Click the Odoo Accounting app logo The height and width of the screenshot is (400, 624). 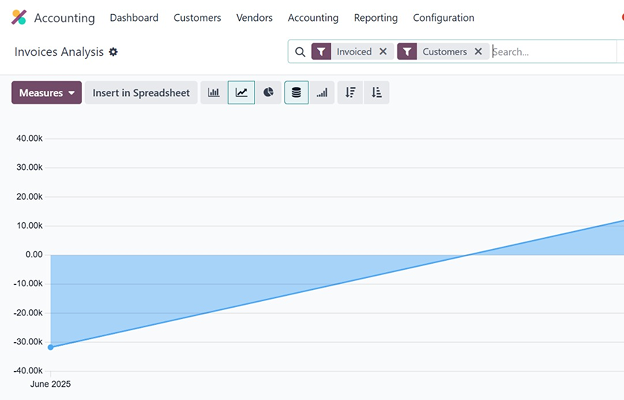click(x=19, y=18)
